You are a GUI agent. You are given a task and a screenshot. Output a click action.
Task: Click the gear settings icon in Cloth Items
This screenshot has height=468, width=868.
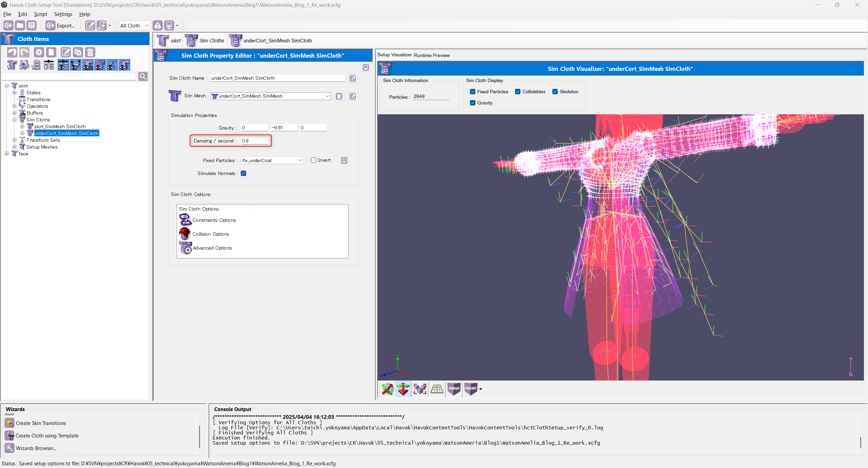[x=39, y=52]
